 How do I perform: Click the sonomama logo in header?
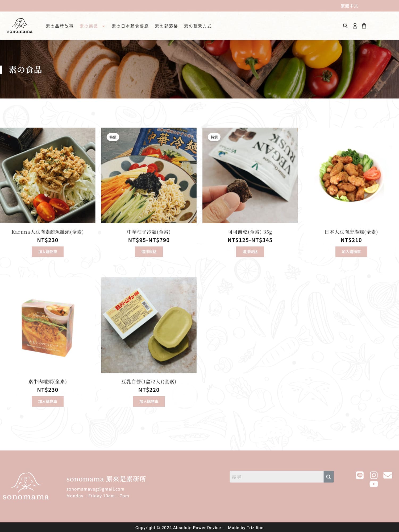pos(20,26)
